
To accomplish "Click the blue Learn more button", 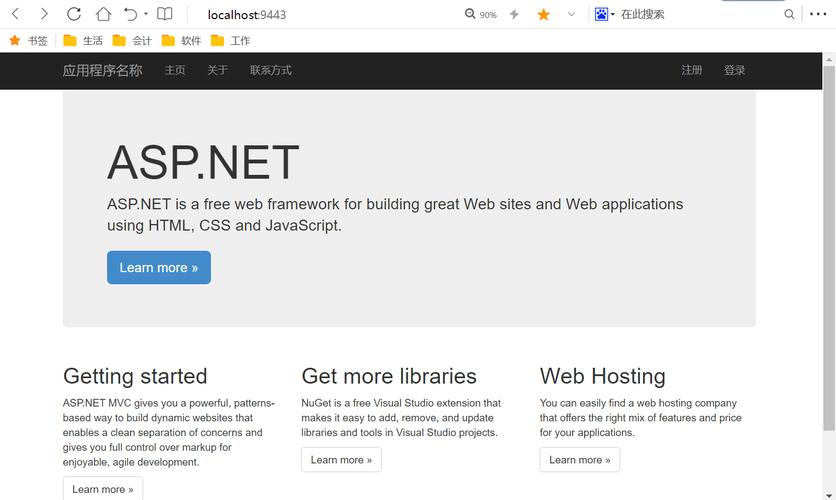I will [x=159, y=267].
